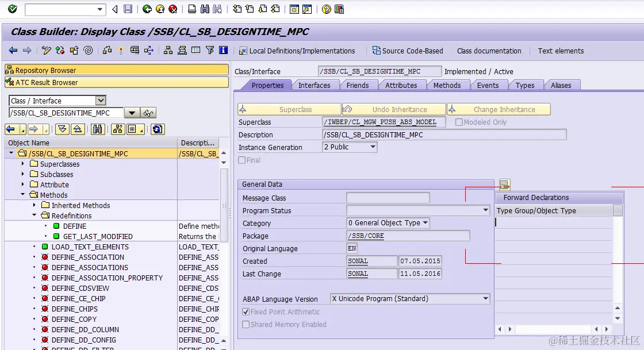This screenshot has width=644, height=350.
Task: Switch to the Events tab
Action: (488, 86)
